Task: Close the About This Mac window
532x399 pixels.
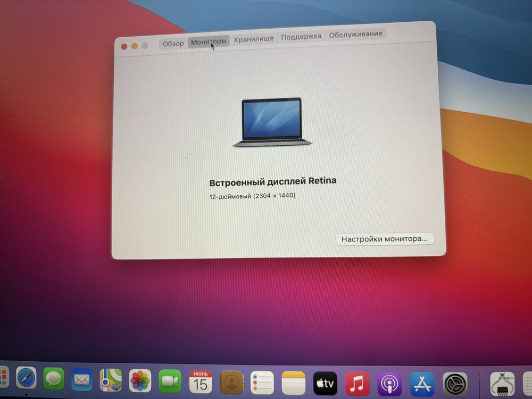Action: coord(124,47)
